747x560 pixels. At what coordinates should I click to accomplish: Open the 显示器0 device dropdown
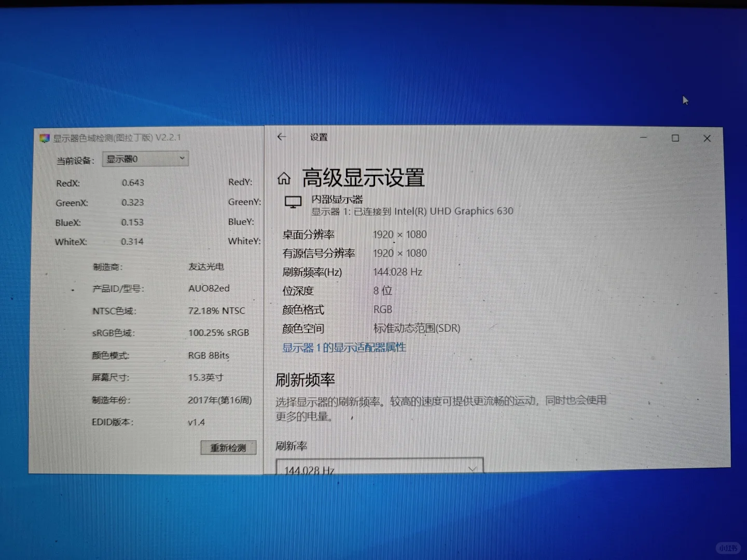pos(145,159)
